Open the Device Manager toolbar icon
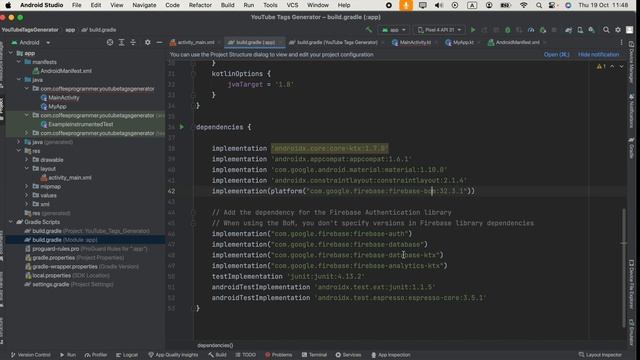The height and width of the screenshot is (360, 640). tap(580, 30)
